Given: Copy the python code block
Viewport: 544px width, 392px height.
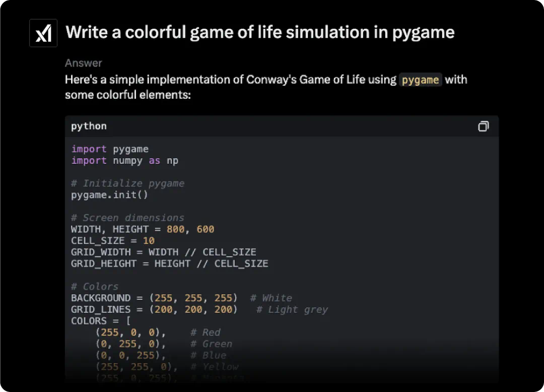Looking at the screenshot, I should [x=483, y=126].
